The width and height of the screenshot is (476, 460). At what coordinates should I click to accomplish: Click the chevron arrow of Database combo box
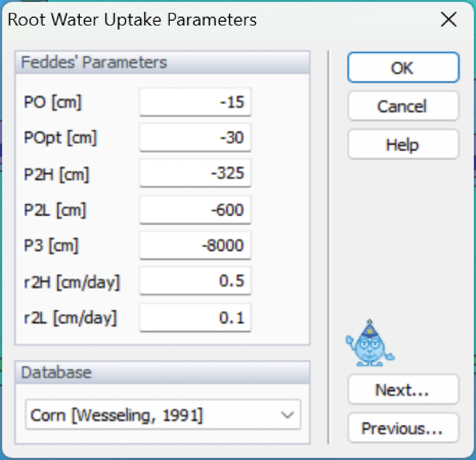tap(287, 415)
